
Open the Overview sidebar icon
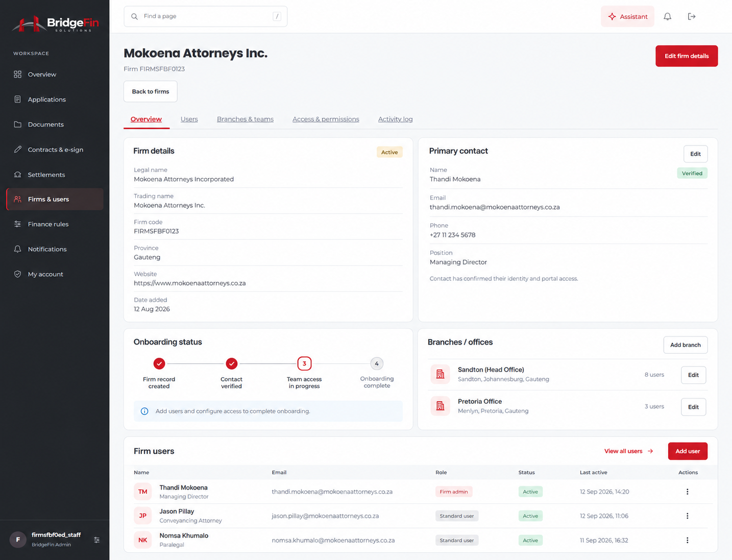click(18, 75)
